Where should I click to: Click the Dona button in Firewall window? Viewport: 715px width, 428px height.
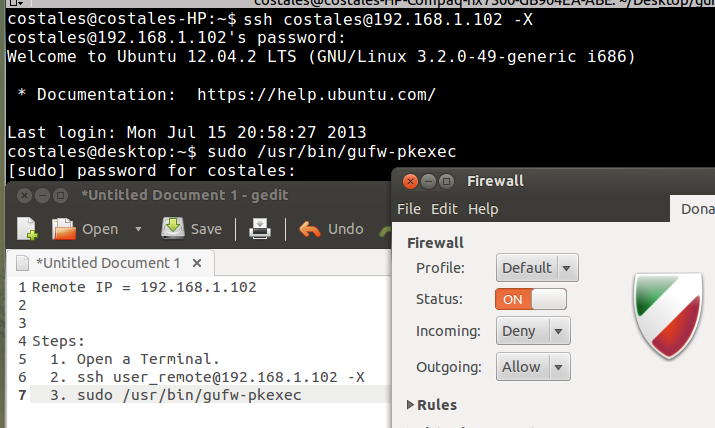point(692,209)
